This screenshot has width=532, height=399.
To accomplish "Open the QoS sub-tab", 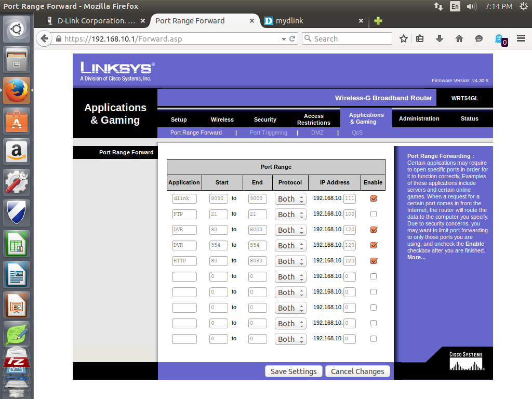I will coord(357,132).
